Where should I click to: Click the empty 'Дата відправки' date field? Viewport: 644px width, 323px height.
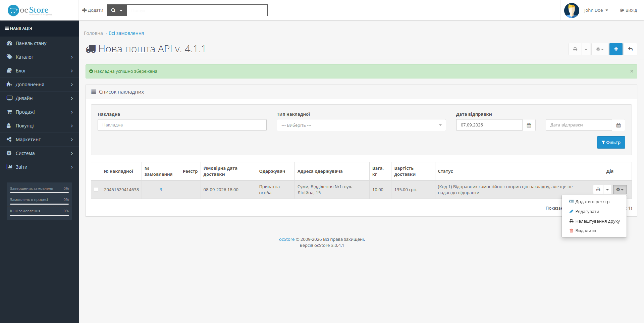click(579, 125)
